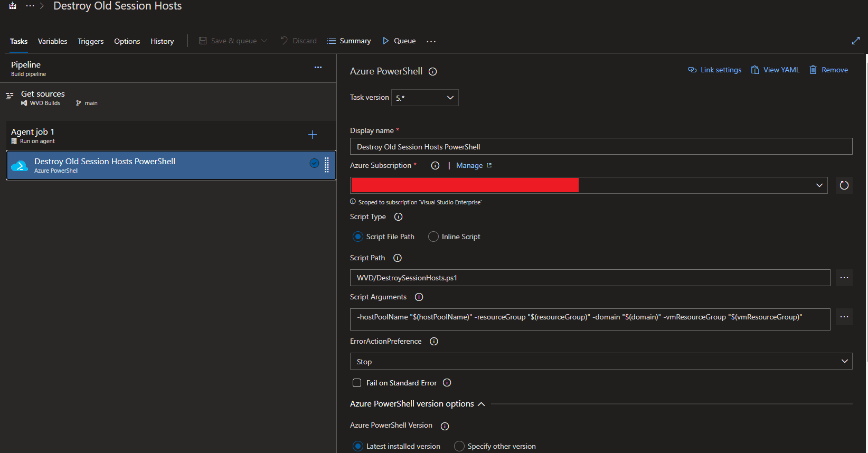
Task: Click the Script Arguments ellipsis button
Action: 844,317
